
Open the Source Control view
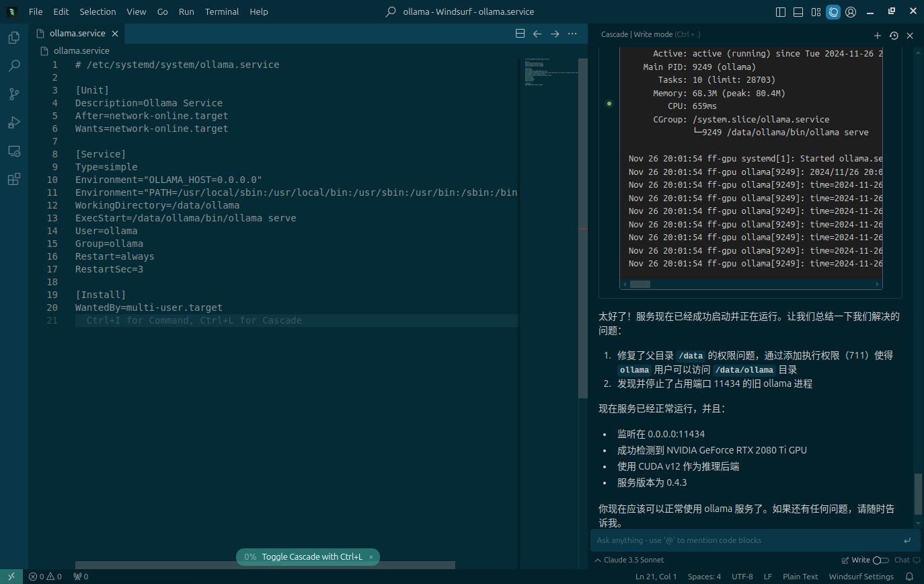pyautogui.click(x=13, y=94)
